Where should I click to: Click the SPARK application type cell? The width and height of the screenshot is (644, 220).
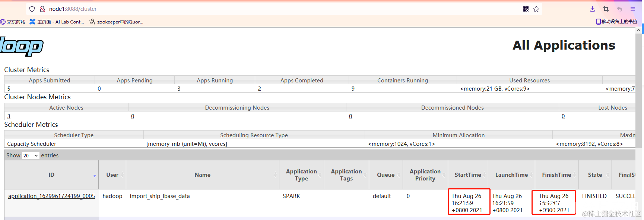(x=291, y=196)
